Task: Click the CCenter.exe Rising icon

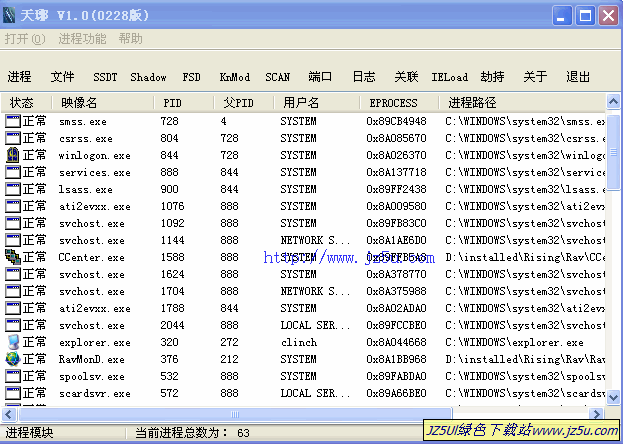Action: pos(13,257)
